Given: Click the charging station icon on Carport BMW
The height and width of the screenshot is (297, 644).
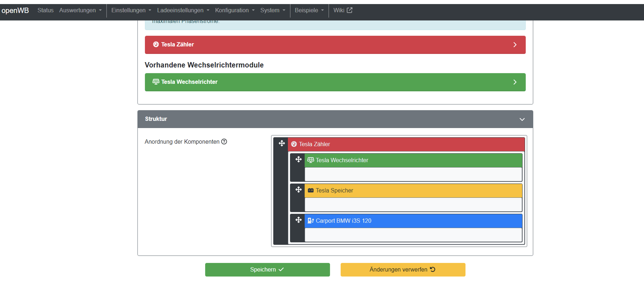Looking at the screenshot, I should [311, 221].
